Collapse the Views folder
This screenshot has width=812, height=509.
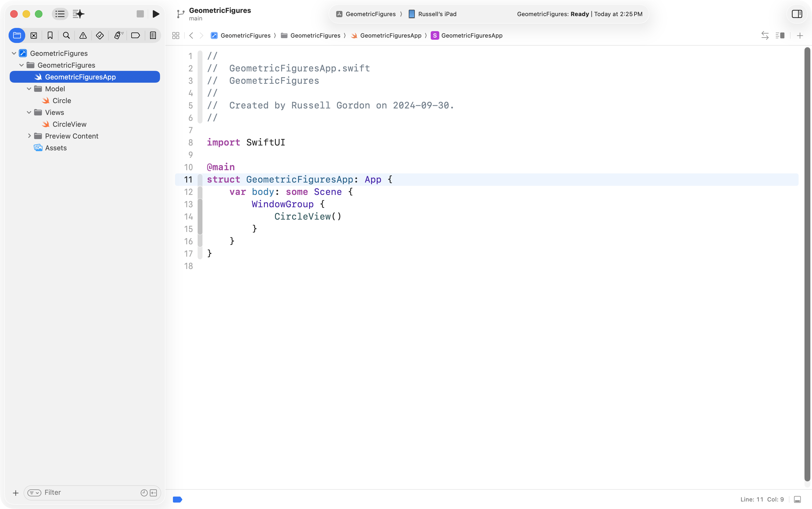click(x=29, y=112)
